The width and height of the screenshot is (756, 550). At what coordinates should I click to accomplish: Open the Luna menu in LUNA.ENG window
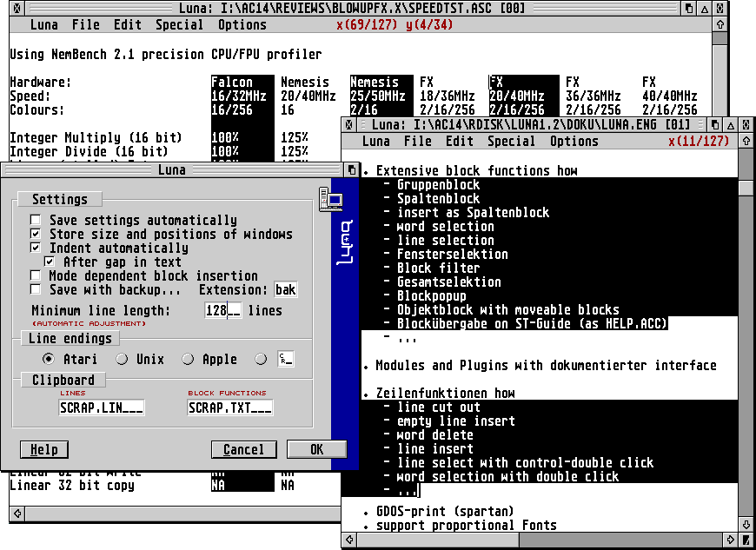coord(376,142)
